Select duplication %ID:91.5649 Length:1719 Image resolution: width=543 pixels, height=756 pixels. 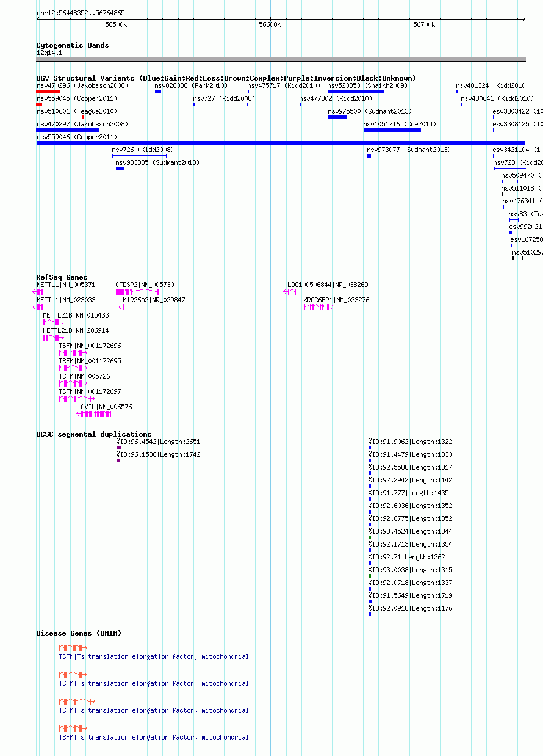coord(410,596)
